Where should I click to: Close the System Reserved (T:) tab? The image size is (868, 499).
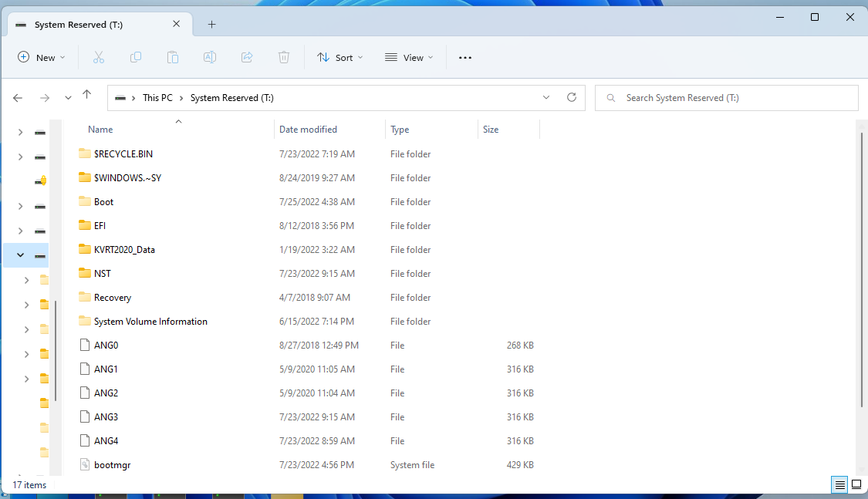click(x=176, y=24)
